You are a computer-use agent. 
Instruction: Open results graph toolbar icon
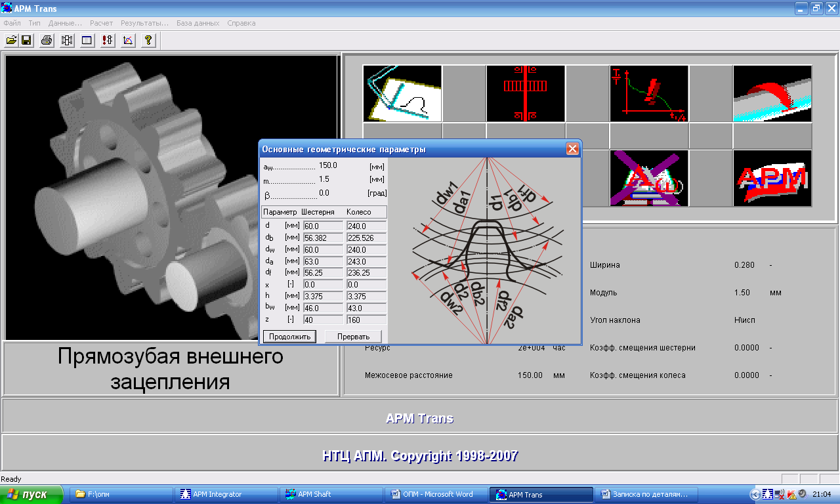click(128, 41)
